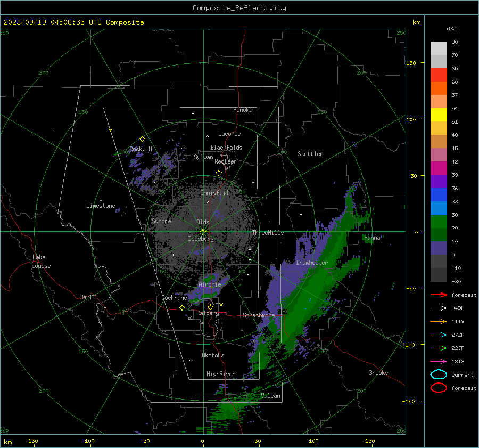Click the cyan 27ZW arrow in legend
The image size is (479, 448).
[439, 335]
